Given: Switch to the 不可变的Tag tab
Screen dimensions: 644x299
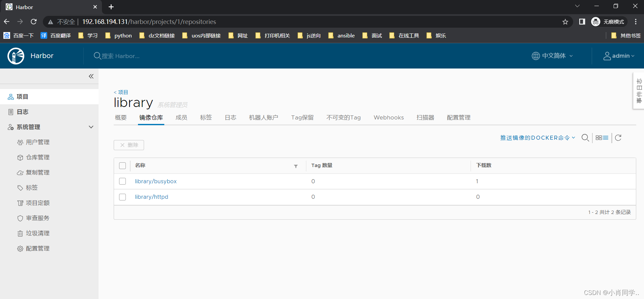Looking at the screenshot, I should pos(343,117).
